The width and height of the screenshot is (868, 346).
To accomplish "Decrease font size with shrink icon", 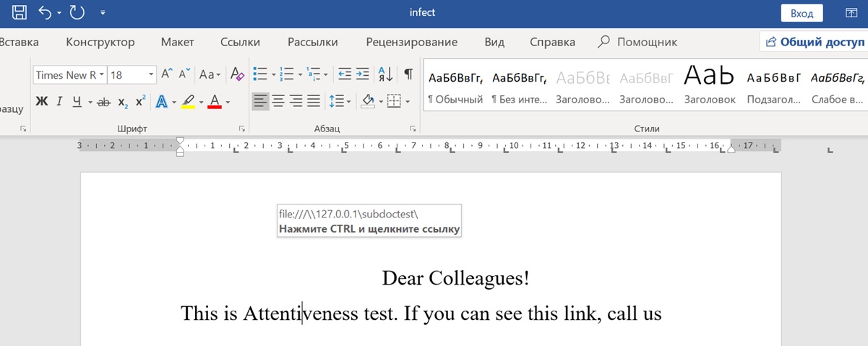I will [185, 74].
